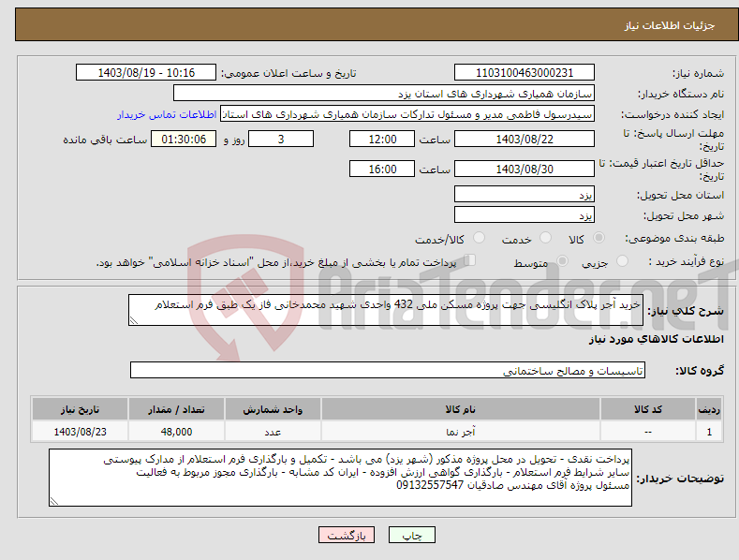Screen dimensions: 739x560
Task: Click the جزئیات اطلاعات نیاز page header
Action: click(x=670, y=25)
